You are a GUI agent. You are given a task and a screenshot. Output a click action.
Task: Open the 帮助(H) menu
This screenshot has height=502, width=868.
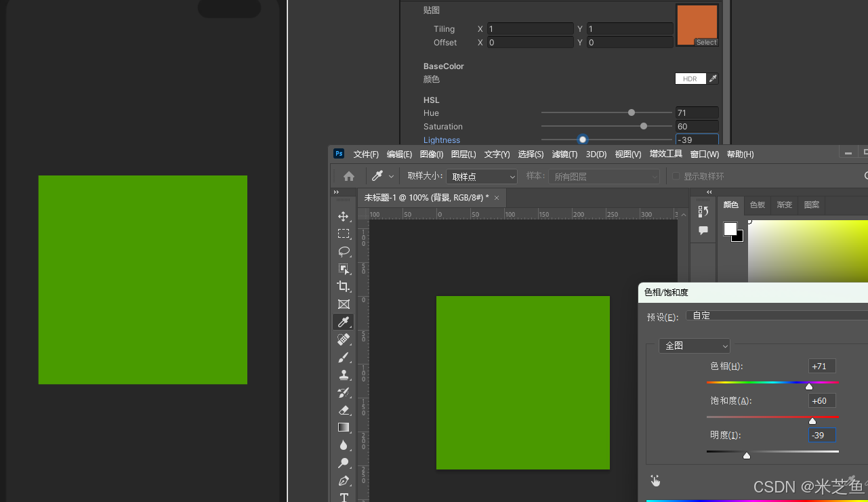click(x=740, y=154)
